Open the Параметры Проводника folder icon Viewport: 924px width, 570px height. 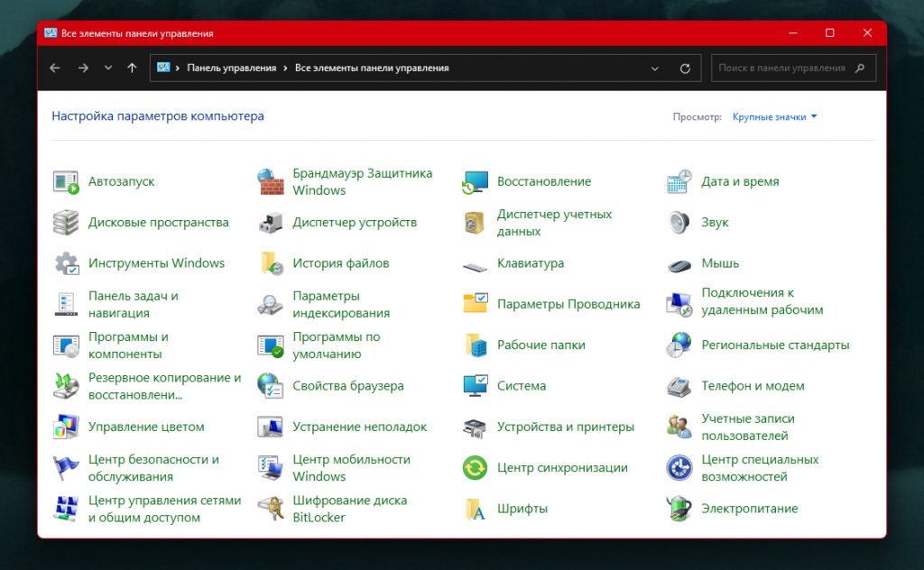tap(475, 303)
